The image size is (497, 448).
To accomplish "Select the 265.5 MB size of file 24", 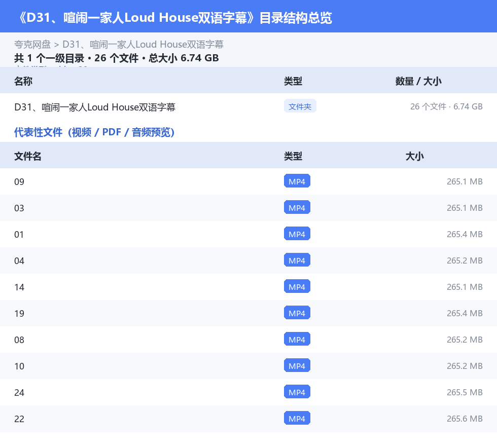I will click(x=465, y=392).
